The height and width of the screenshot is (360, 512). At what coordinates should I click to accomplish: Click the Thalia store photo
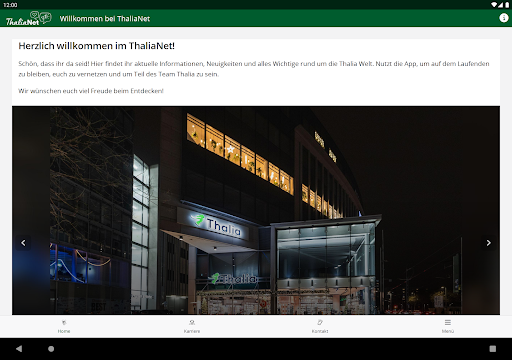coord(256,210)
